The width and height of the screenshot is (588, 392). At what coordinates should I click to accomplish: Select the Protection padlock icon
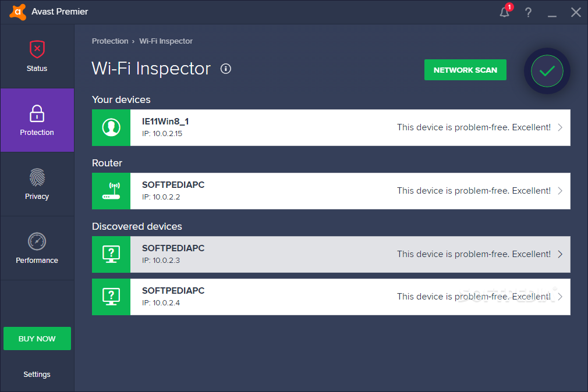tap(37, 113)
